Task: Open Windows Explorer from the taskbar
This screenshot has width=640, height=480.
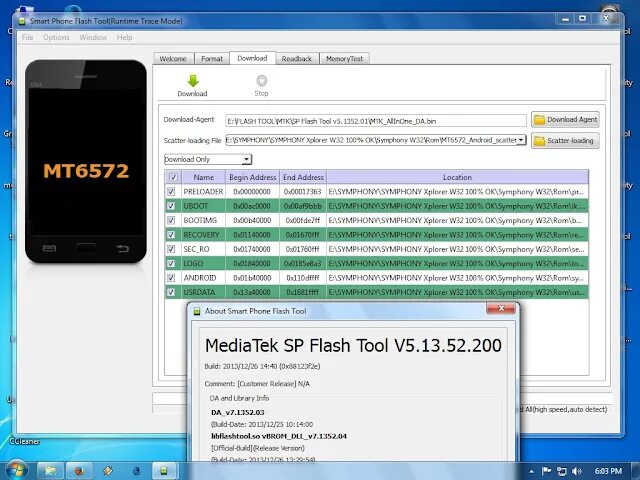Action: point(50,471)
